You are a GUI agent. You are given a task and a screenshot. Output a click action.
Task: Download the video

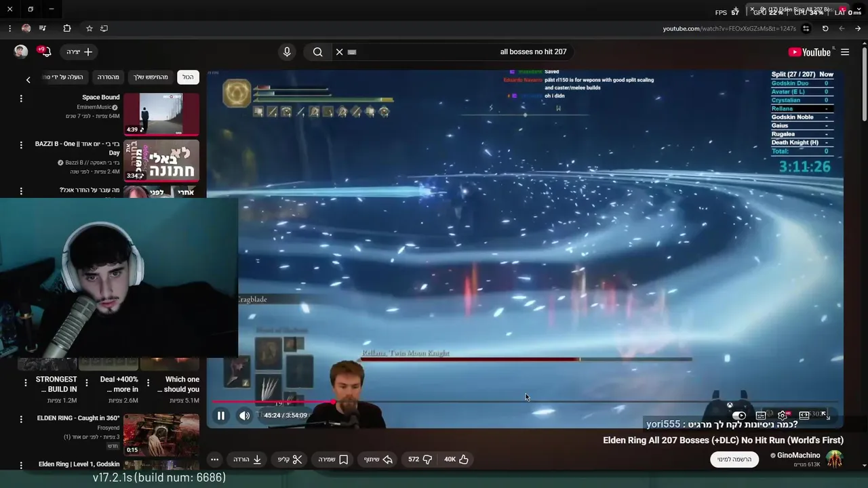(x=248, y=460)
